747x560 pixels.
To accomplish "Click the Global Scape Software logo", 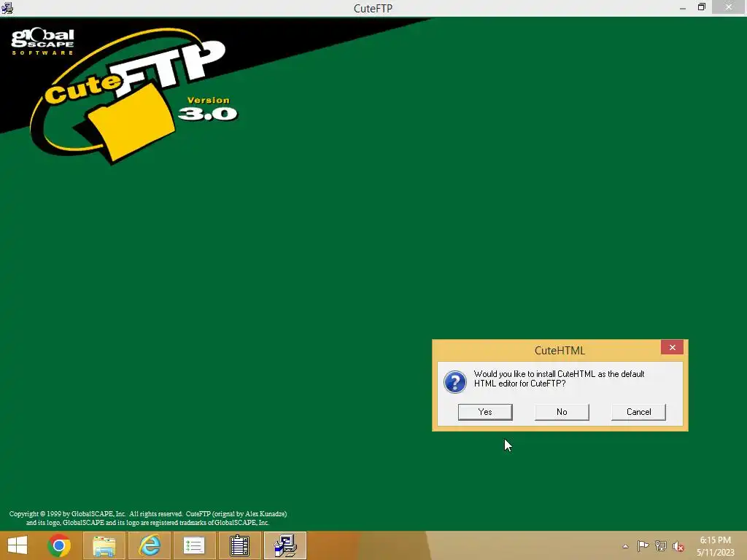I will coord(43,42).
